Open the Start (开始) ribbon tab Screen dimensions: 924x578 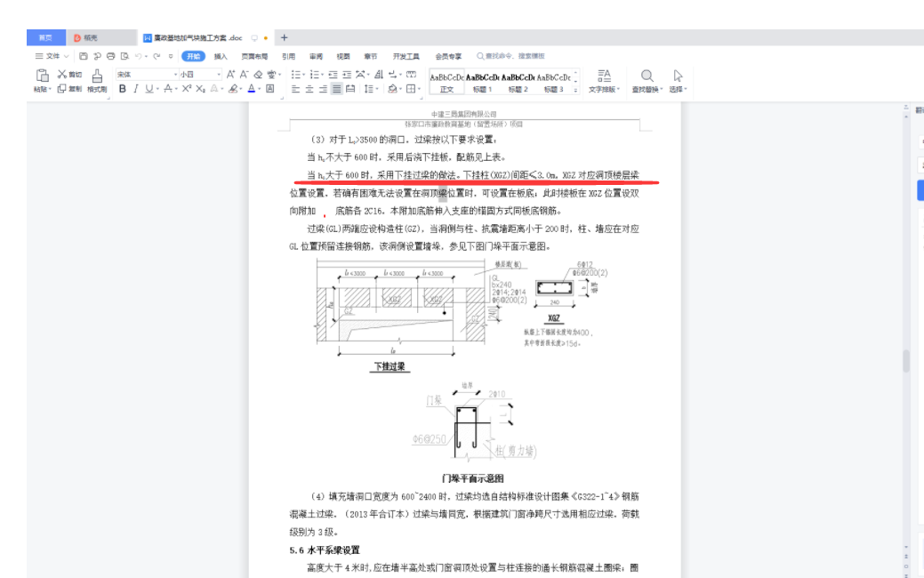pos(193,56)
